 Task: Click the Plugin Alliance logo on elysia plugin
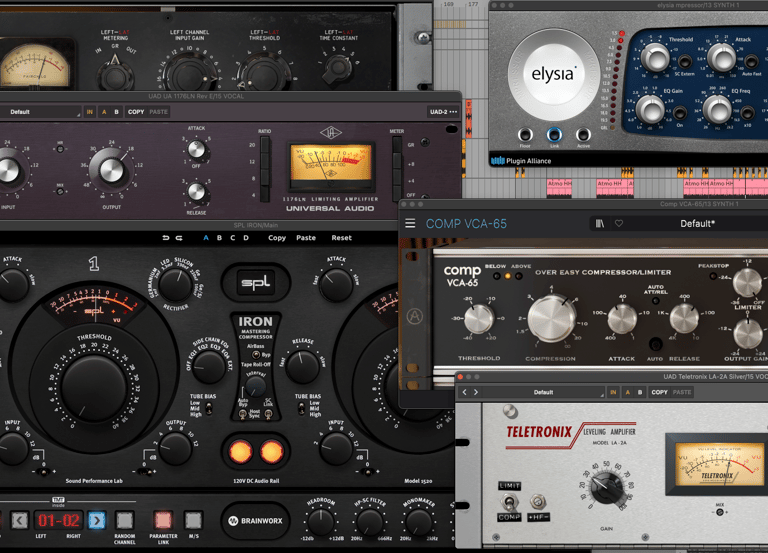point(521,161)
